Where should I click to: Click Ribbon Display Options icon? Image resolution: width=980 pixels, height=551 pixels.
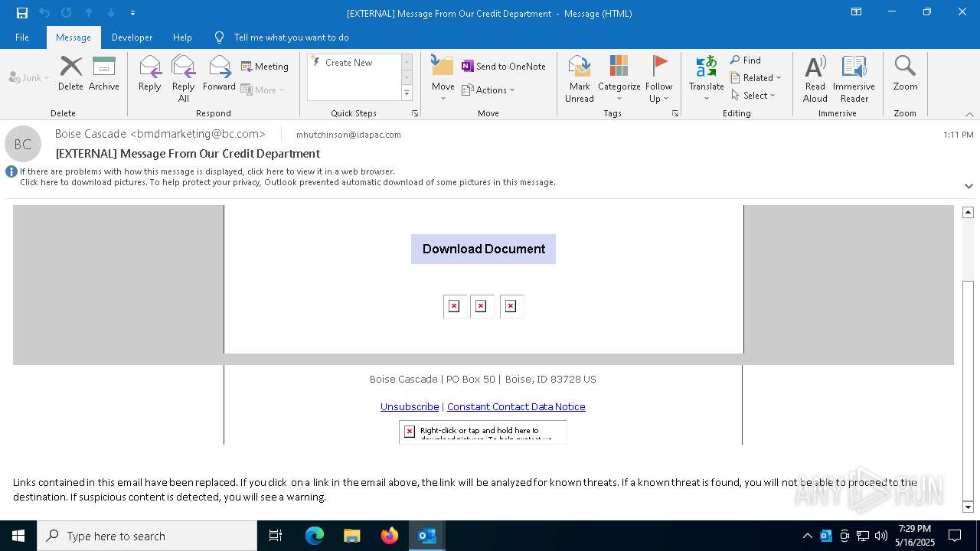857,12
